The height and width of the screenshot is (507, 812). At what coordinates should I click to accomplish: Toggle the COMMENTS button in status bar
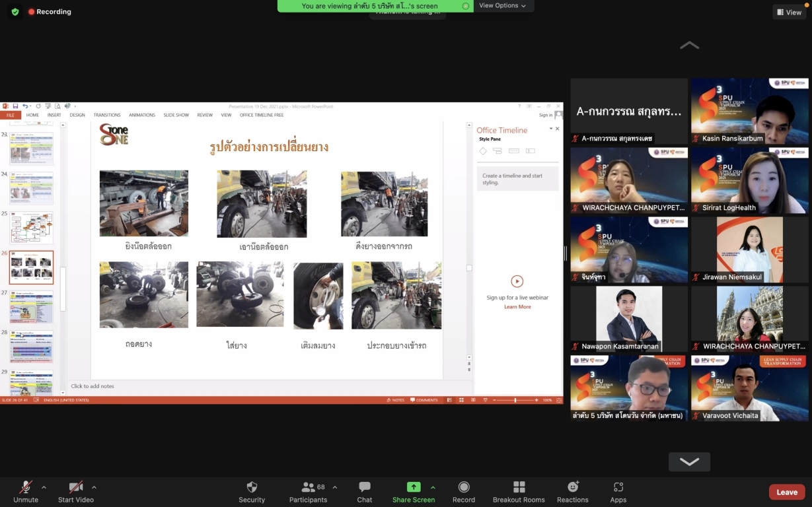point(424,400)
